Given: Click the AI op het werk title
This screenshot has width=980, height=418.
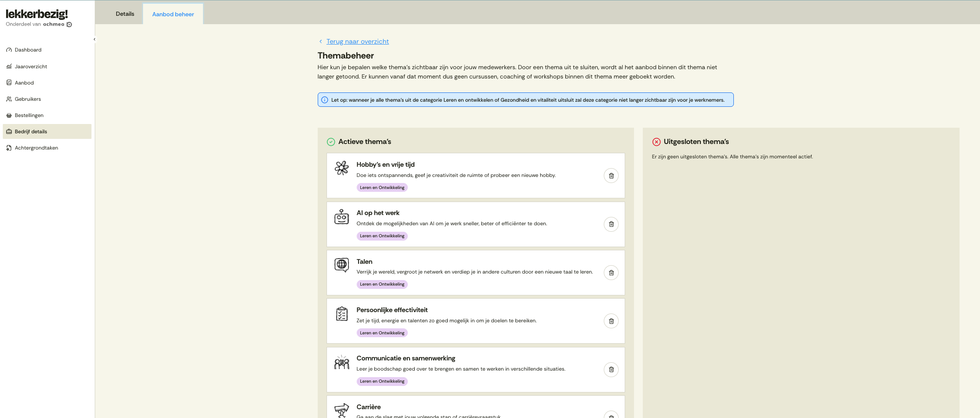Looking at the screenshot, I should pyautogui.click(x=378, y=213).
